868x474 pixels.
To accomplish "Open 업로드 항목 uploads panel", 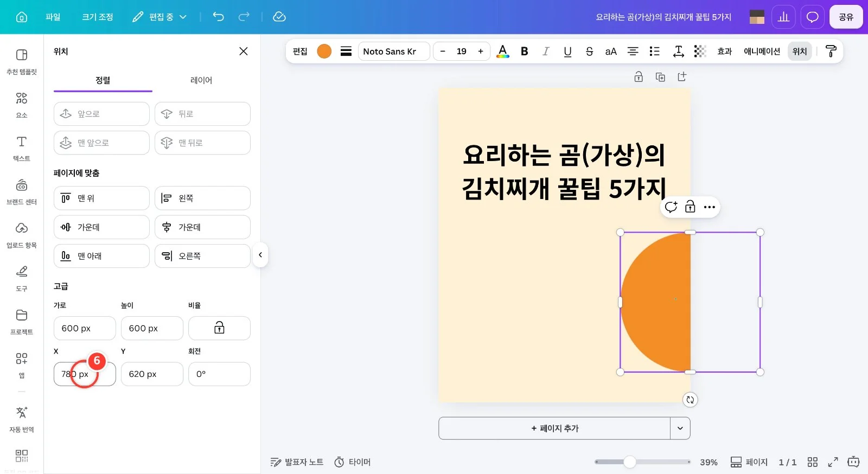I will tap(22, 235).
